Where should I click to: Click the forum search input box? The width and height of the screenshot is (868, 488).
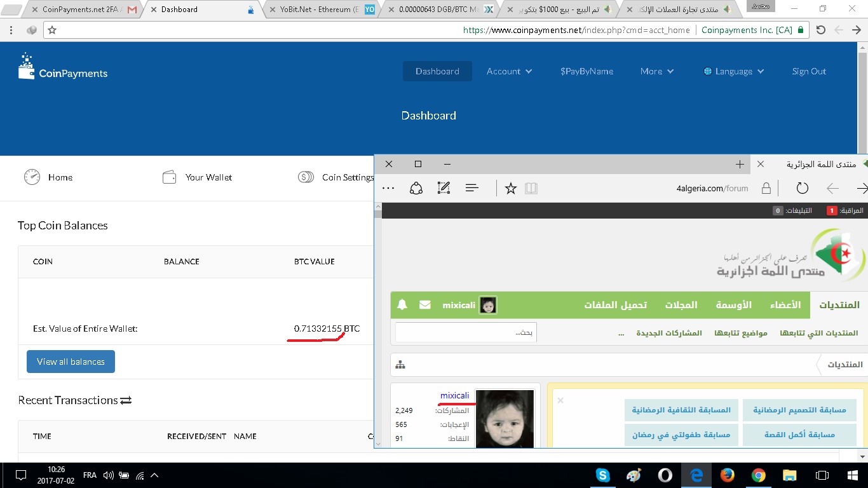(x=466, y=332)
